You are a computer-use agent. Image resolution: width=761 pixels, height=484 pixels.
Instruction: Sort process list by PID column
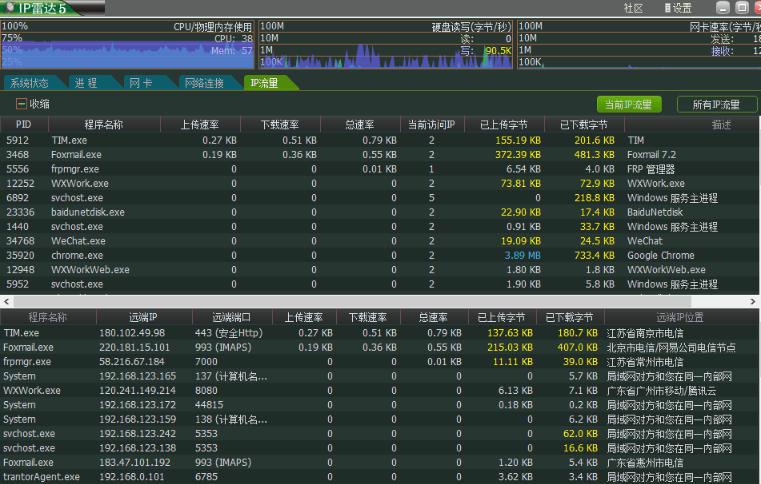click(24, 125)
